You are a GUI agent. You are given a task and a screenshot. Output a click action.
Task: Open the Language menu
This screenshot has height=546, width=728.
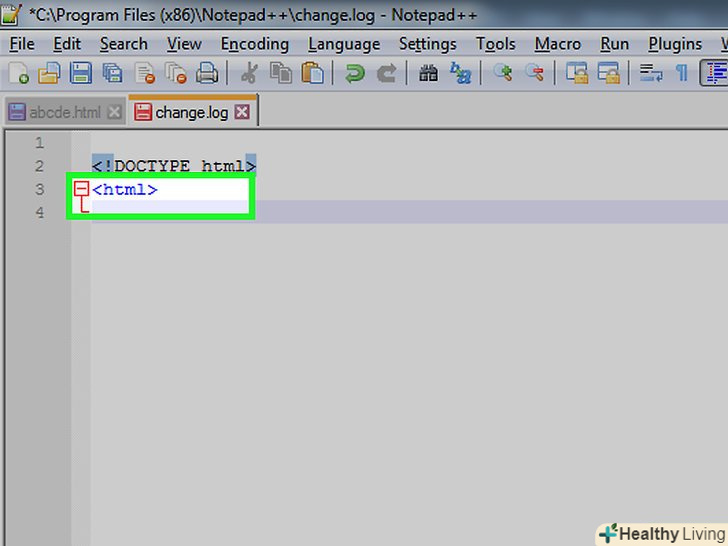(x=344, y=44)
